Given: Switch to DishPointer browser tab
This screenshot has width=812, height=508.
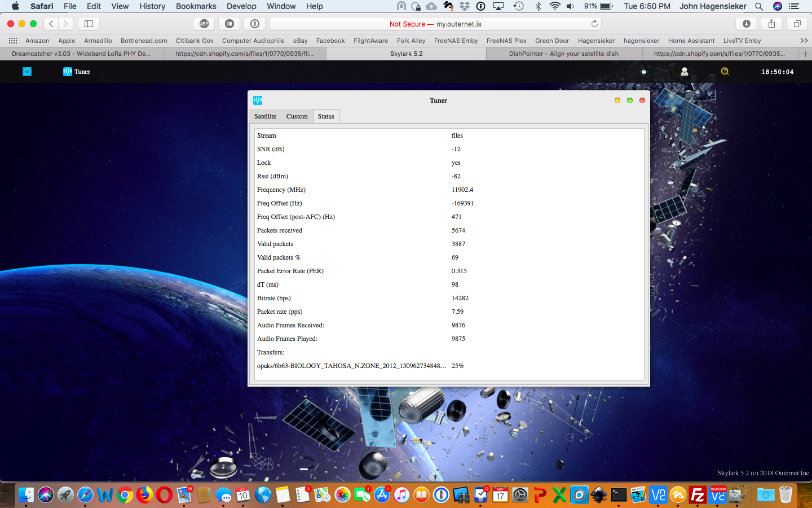Looking at the screenshot, I should click(564, 54).
